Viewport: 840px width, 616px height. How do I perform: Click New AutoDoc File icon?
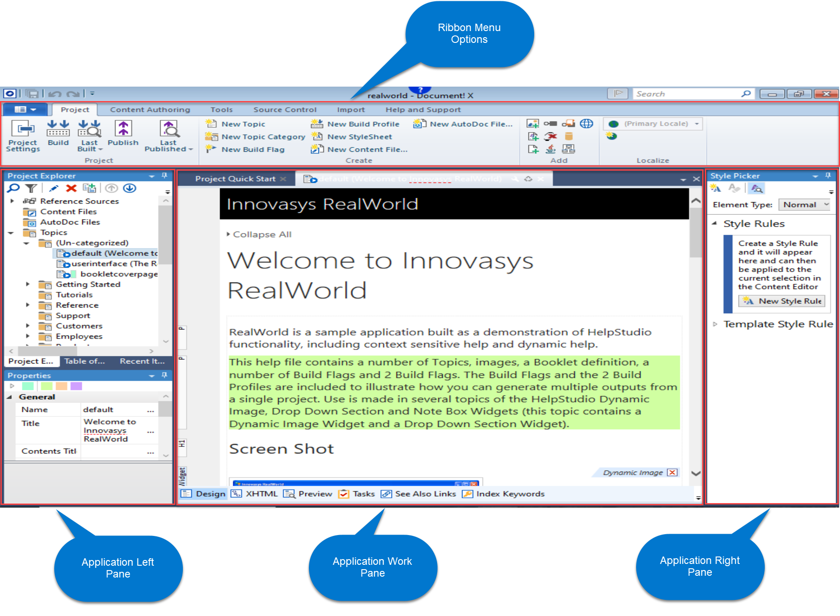pyautogui.click(x=420, y=124)
